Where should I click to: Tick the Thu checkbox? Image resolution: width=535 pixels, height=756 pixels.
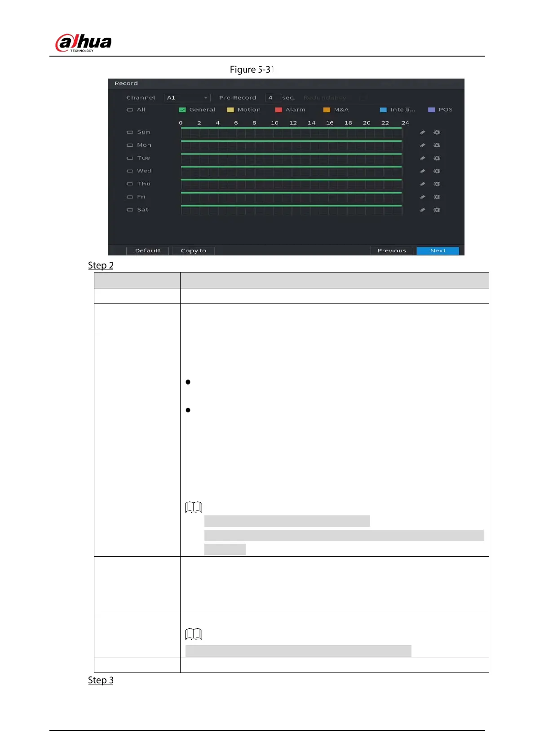pyautogui.click(x=130, y=184)
